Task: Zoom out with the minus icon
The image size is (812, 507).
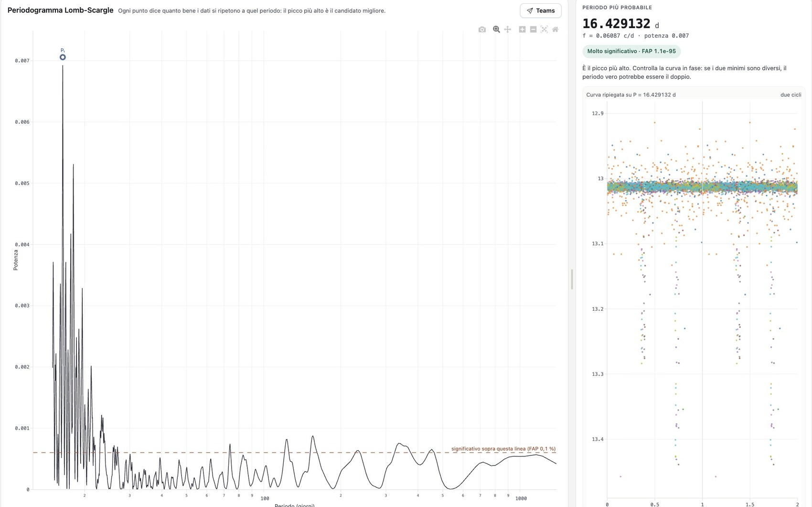Action: (533, 30)
